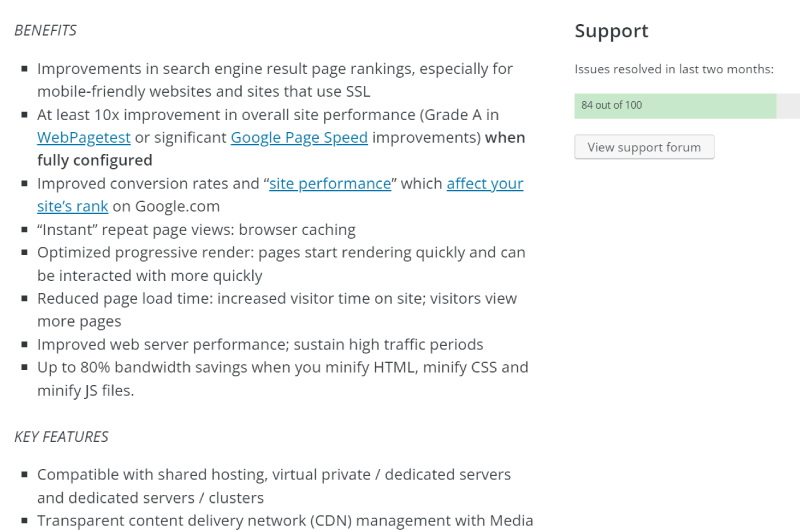800x530 pixels.
Task: Click the bullet before Improved web server performance
Action: [24, 344]
